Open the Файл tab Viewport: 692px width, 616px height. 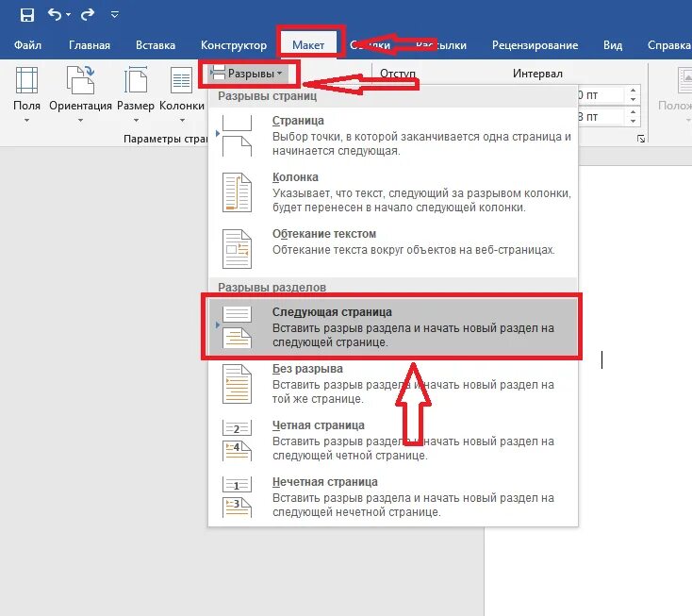[27, 45]
